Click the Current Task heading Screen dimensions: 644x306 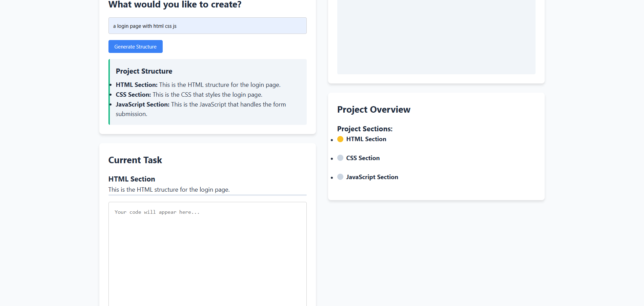tap(135, 160)
